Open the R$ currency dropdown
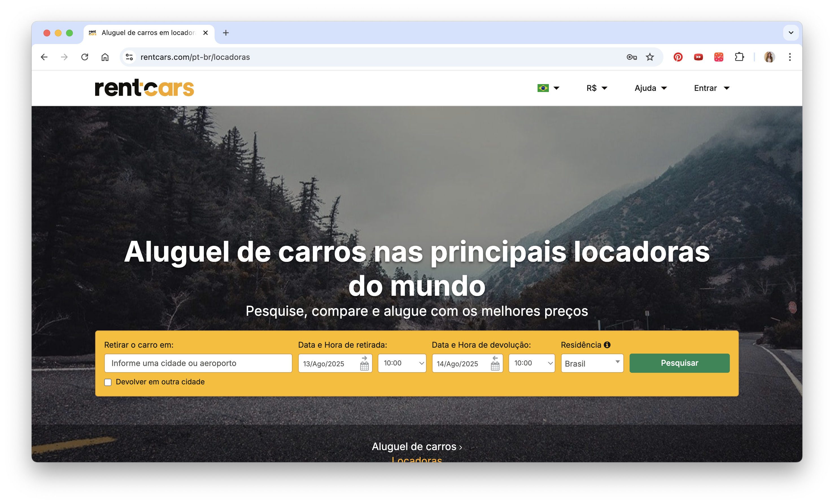The width and height of the screenshot is (834, 504). pyautogui.click(x=597, y=88)
